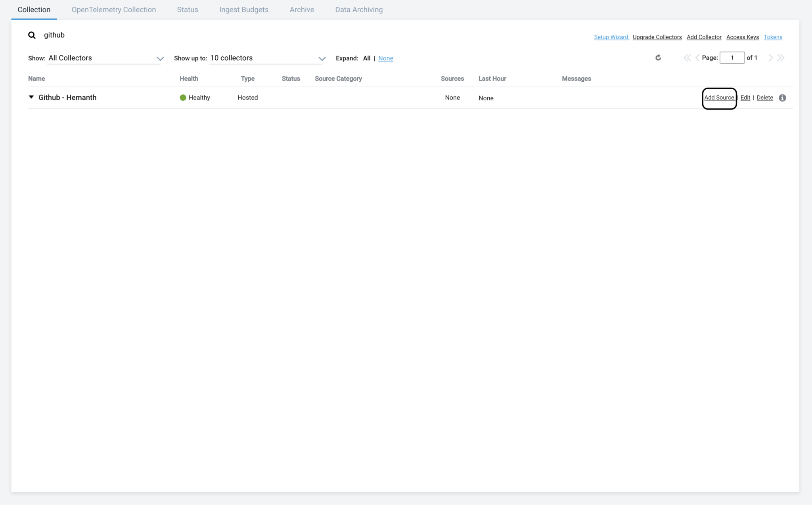Click the info icon for Github - Hemanth
The height and width of the screenshot is (505, 812).
pos(782,98)
